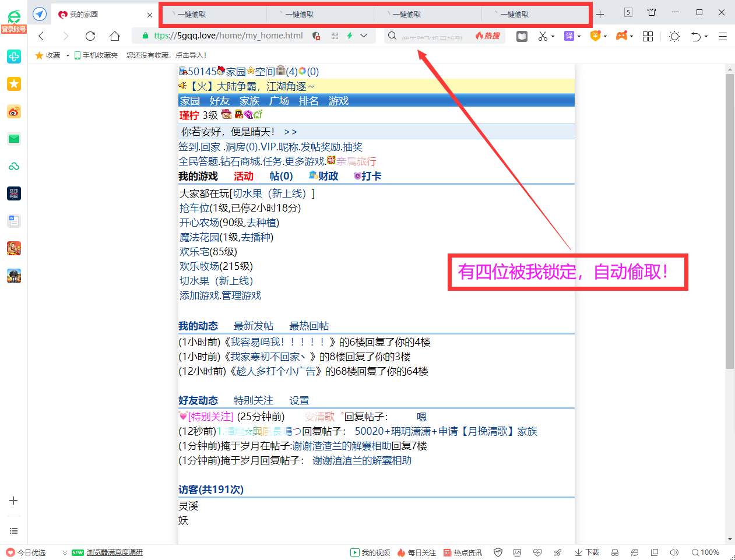Open the browser home page
This screenshot has width=735, height=560.
click(x=115, y=36)
